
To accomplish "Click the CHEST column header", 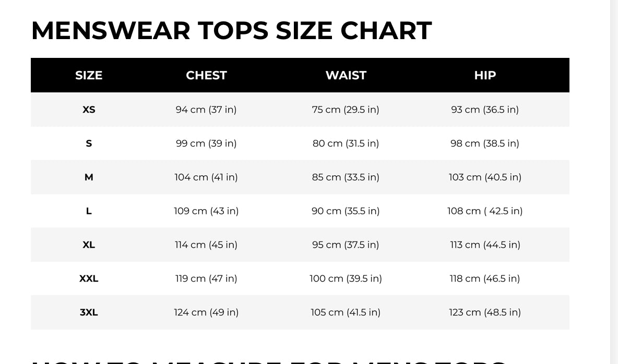I will pyautogui.click(x=206, y=75).
